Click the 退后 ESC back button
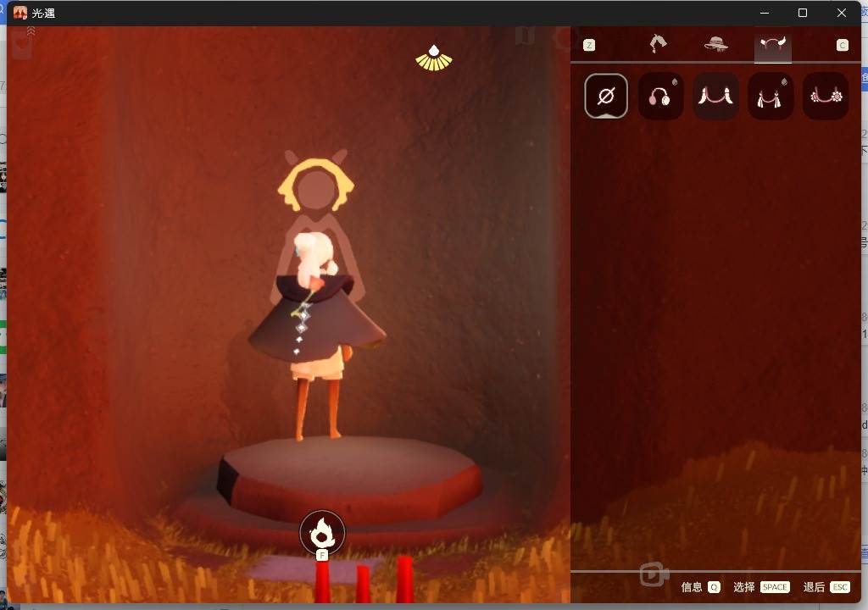868x610 pixels. 826,587
